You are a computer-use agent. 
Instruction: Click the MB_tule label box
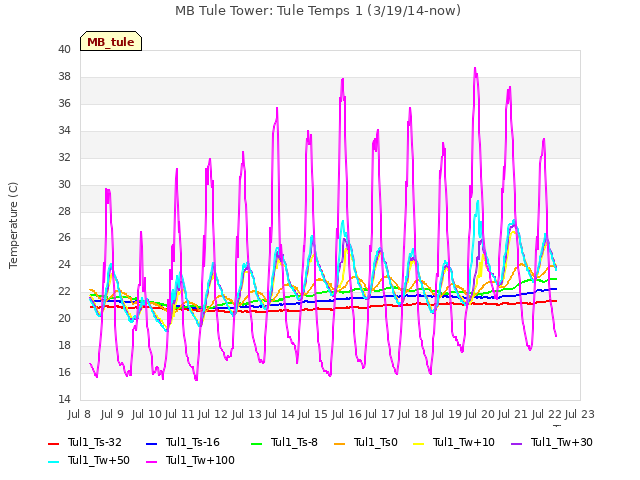click(111, 41)
